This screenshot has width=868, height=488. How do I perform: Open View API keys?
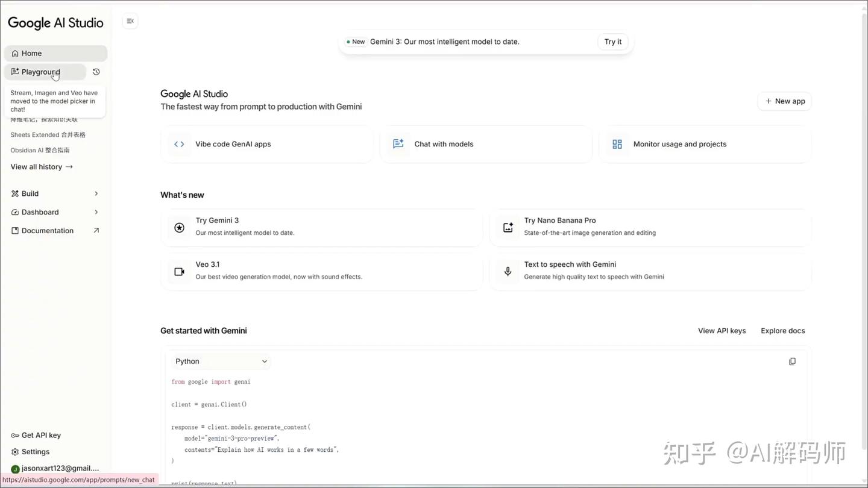[x=722, y=330]
